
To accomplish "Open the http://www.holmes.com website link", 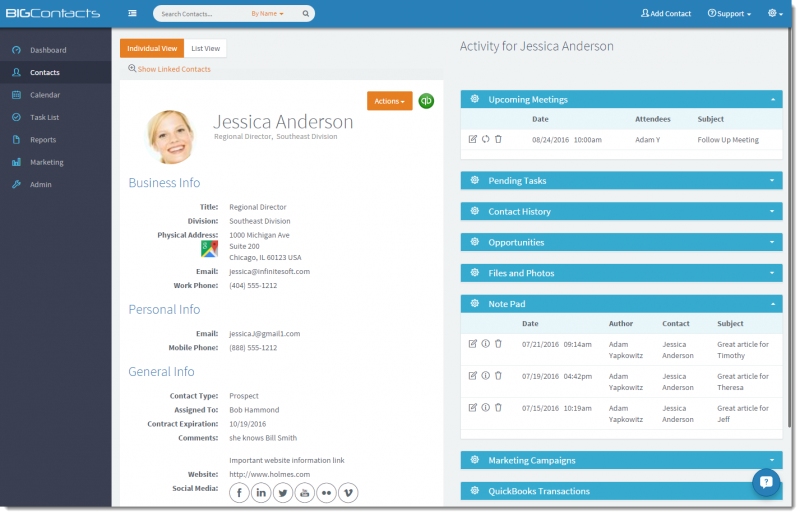I will 269,475.
